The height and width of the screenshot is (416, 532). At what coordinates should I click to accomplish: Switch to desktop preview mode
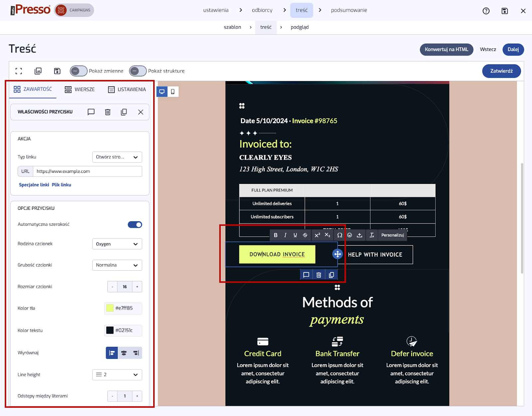162,92
